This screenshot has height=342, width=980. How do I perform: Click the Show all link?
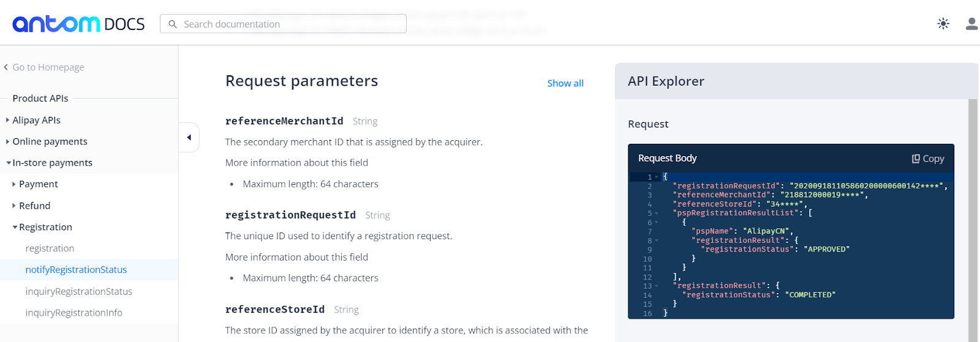565,83
